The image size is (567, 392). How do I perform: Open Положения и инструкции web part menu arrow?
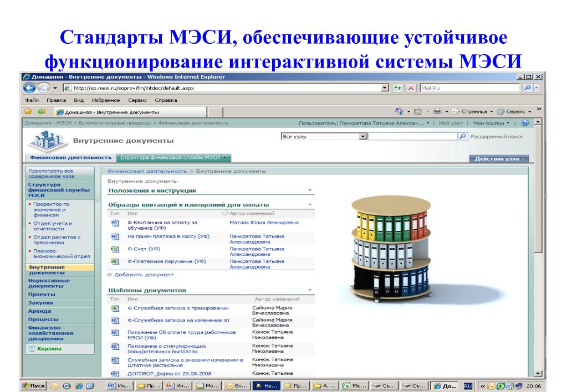point(310,190)
